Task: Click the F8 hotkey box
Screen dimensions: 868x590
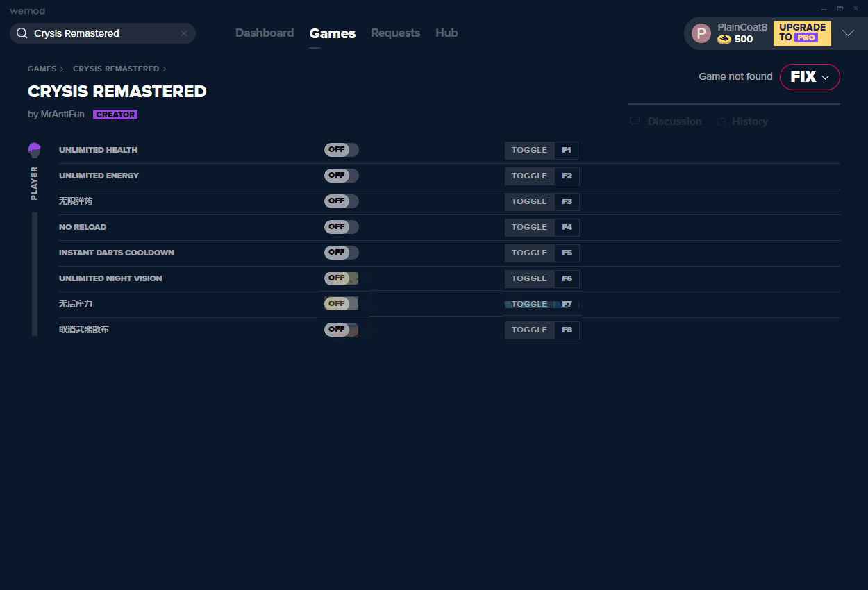Action: point(567,330)
